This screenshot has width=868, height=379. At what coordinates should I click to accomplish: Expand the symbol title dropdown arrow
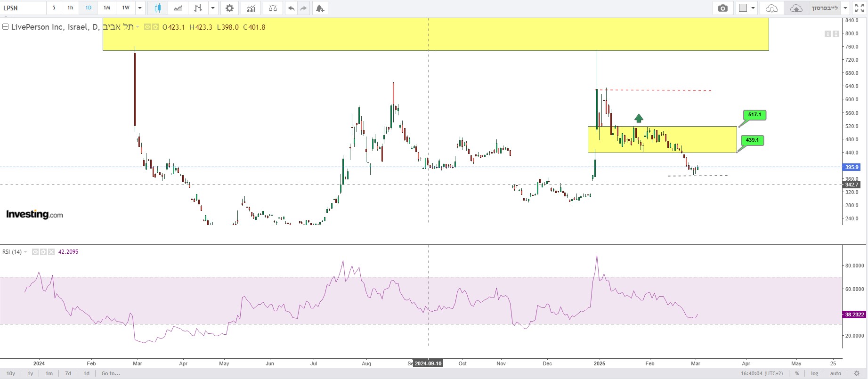pyautogui.click(x=138, y=27)
